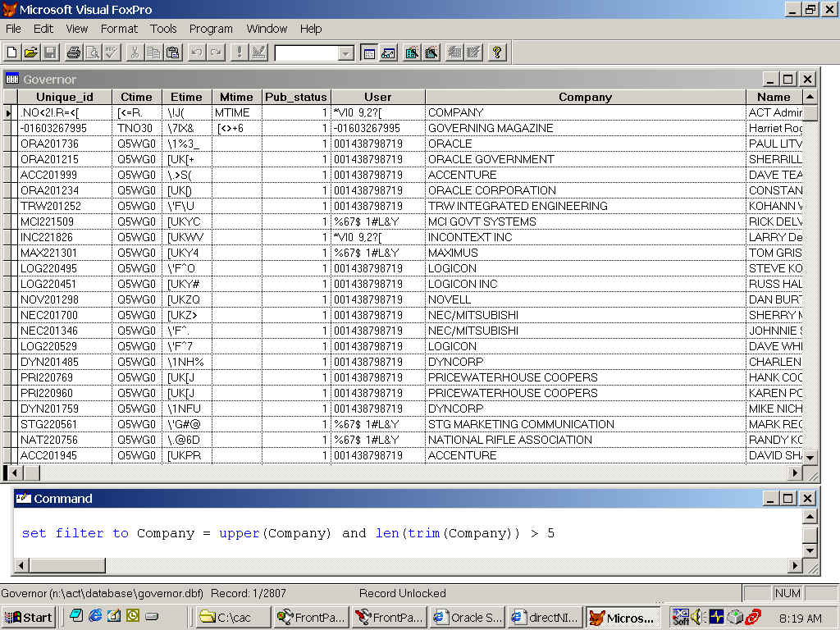Switch to the Oracle S... taskbar window
The height and width of the screenshot is (630, 840).
(x=467, y=618)
